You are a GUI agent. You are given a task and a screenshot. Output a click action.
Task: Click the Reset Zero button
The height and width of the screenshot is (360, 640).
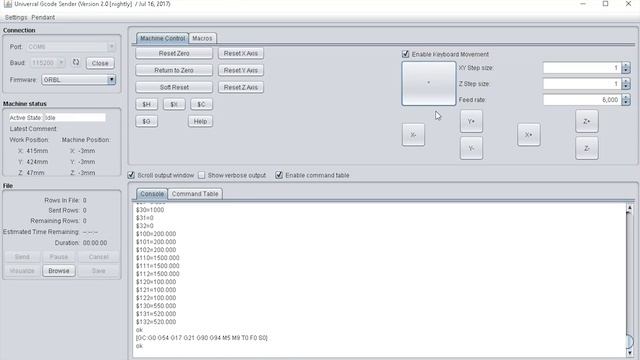[174, 53]
